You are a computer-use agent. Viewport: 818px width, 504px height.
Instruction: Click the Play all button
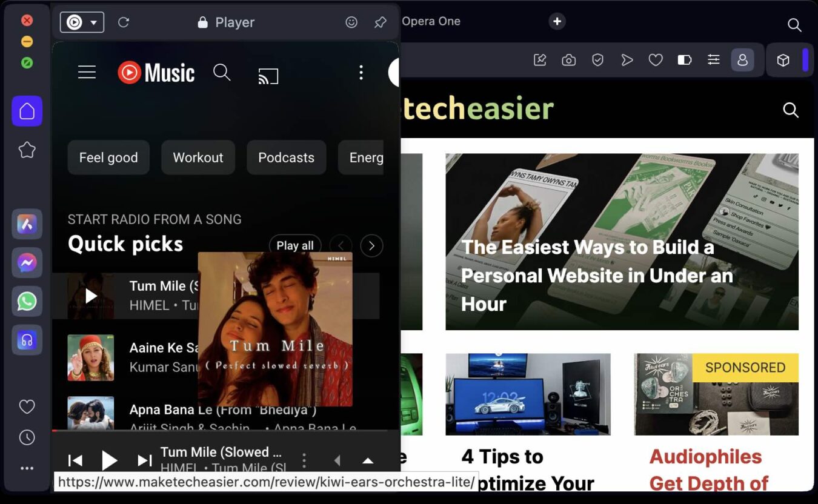tap(295, 245)
